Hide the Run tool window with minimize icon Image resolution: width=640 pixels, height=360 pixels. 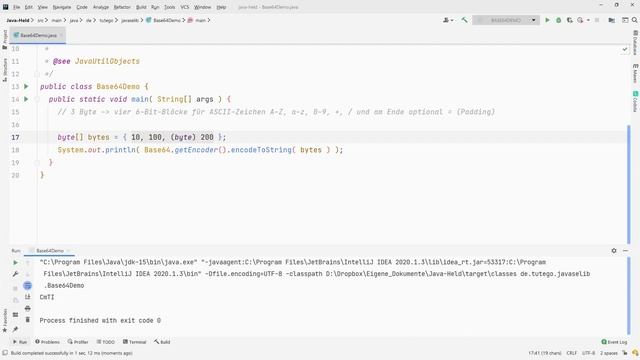coord(625,251)
